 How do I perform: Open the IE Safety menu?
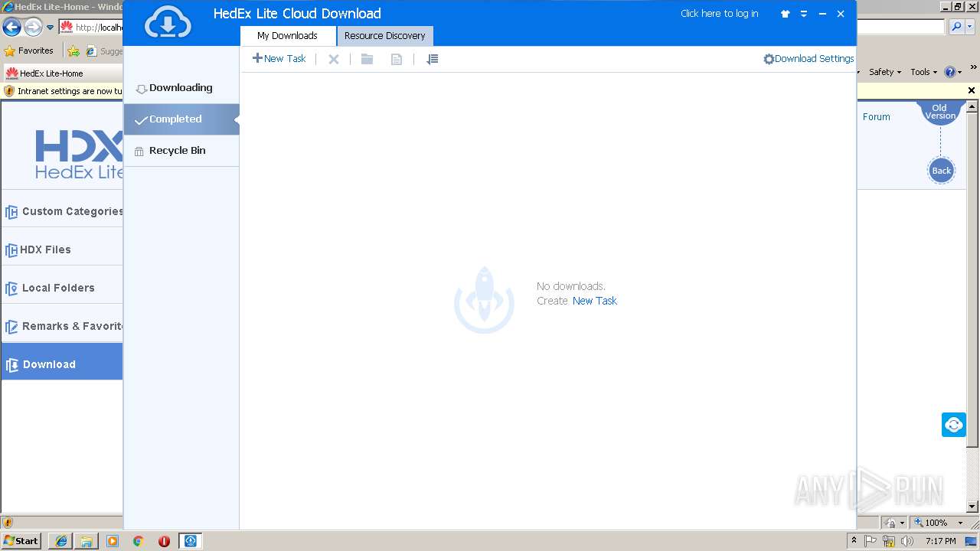(884, 72)
